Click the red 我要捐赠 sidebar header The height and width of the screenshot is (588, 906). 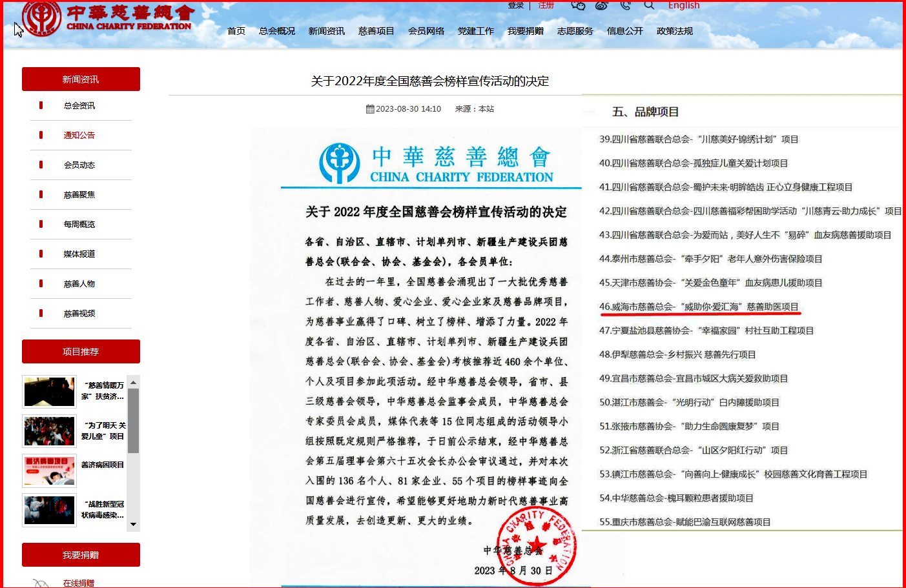pos(81,555)
